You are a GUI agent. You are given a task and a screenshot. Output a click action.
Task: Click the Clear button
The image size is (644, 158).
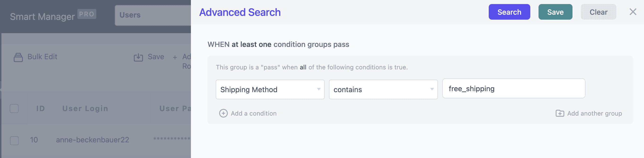[598, 12]
